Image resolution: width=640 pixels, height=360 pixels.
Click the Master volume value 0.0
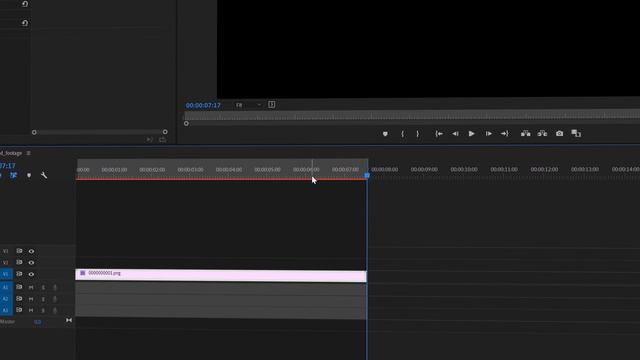(x=38, y=322)
